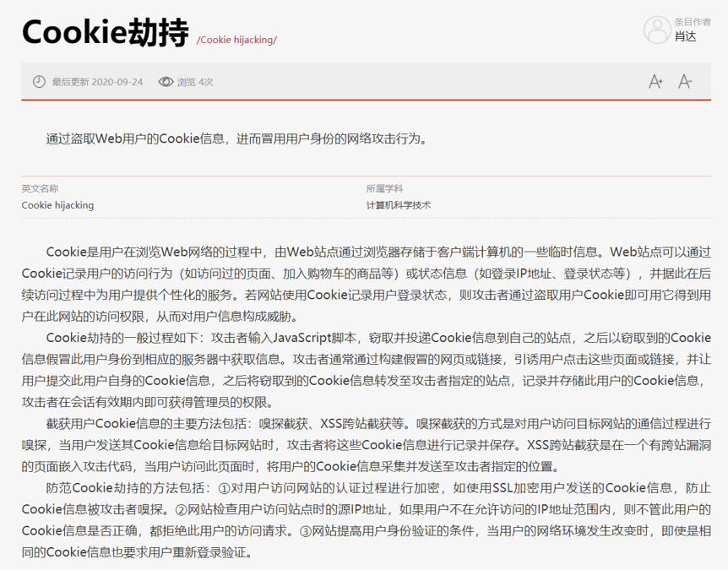
Task: Click the Cookie hijacking English name value
Action: pos(57,205)
